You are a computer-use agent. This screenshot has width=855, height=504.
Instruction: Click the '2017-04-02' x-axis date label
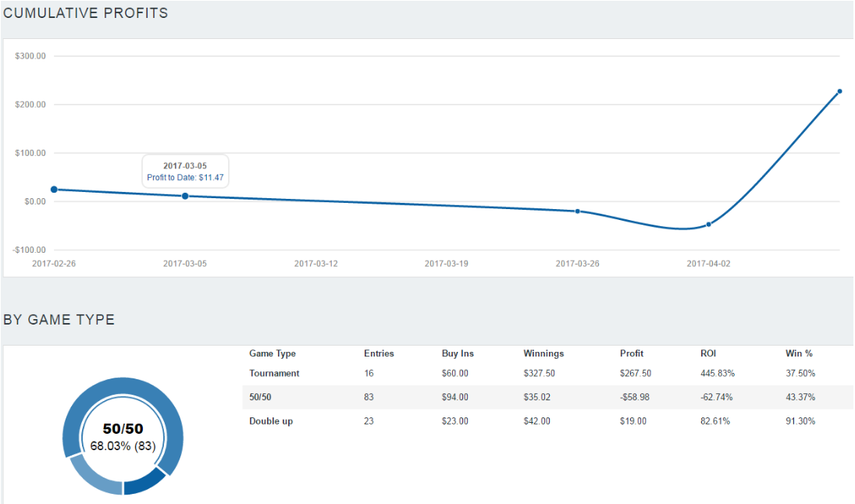tap(708, 264)
